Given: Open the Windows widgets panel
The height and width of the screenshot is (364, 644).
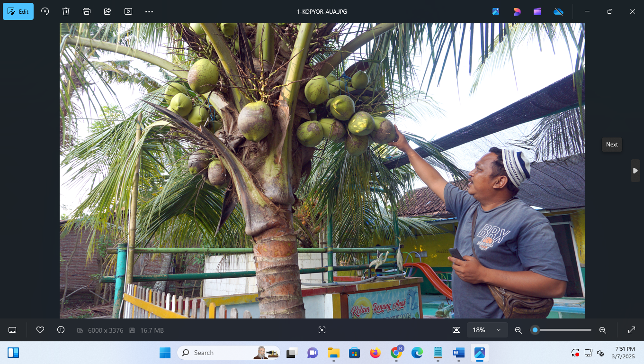Looking at the screenshot, I should pos(13,353).
